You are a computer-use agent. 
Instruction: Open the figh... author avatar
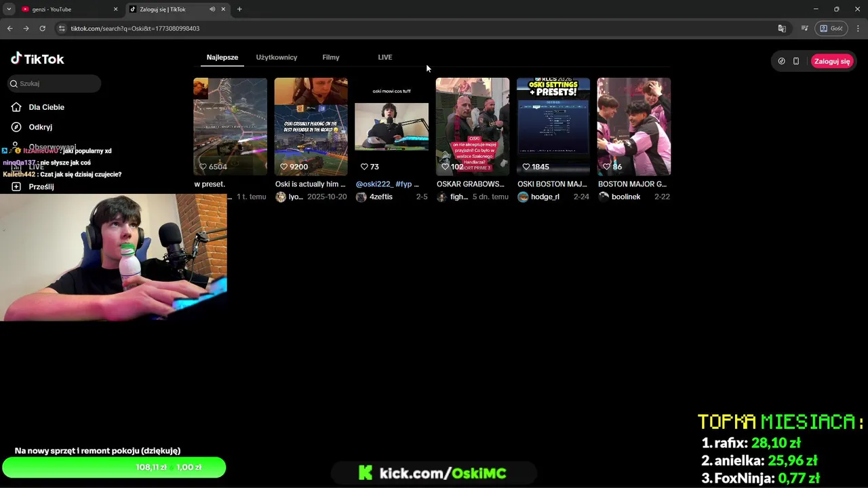pyautogui.click(x=442, y=197)
